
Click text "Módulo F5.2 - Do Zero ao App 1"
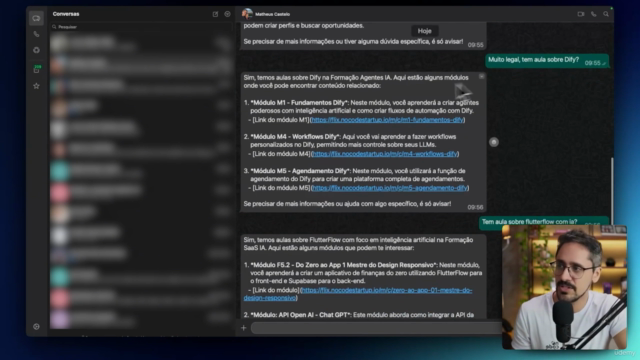(x=299, y=265)
